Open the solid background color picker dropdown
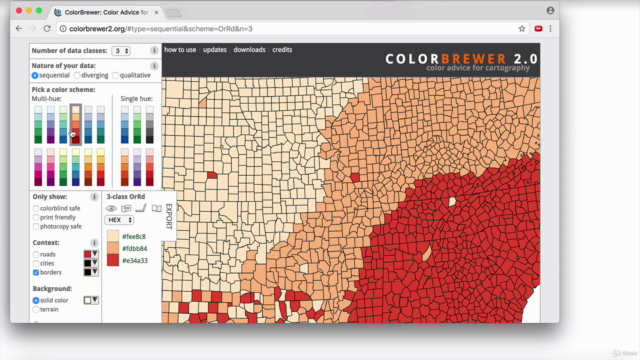This screenshot has width=640, height=360. pyautogui.click(x=91, y=300)
